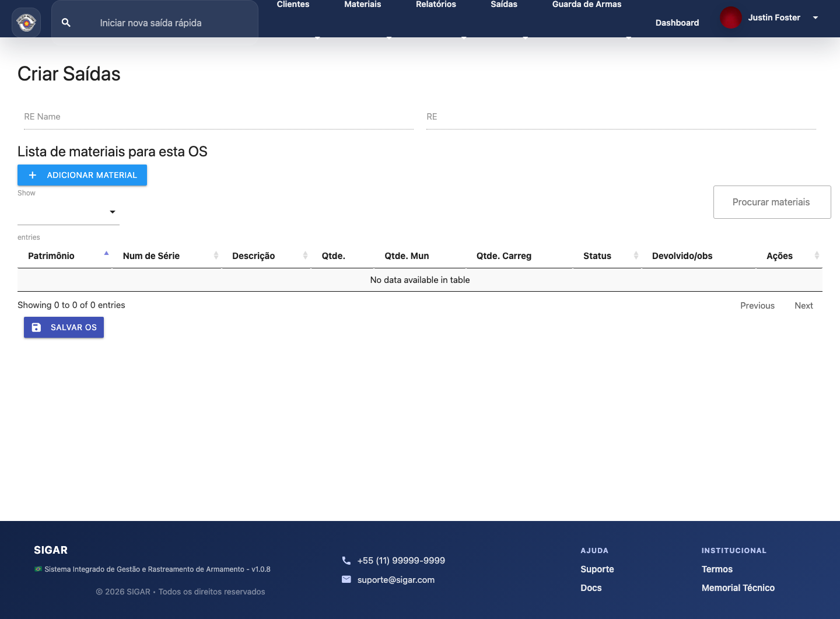
Task: Click the Devolvido/obs column header
Action: [682, 256]
